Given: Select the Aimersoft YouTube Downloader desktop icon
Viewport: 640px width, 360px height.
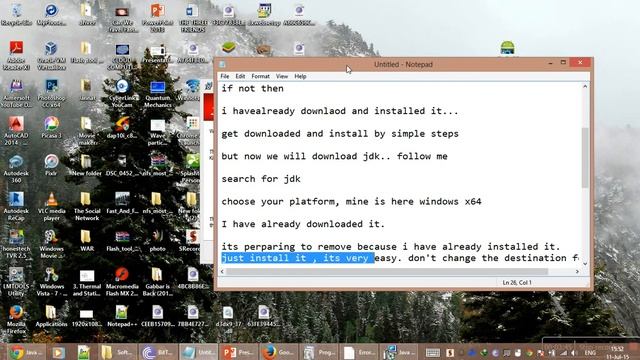Looking at the screenshot, I should pos(16,93).
